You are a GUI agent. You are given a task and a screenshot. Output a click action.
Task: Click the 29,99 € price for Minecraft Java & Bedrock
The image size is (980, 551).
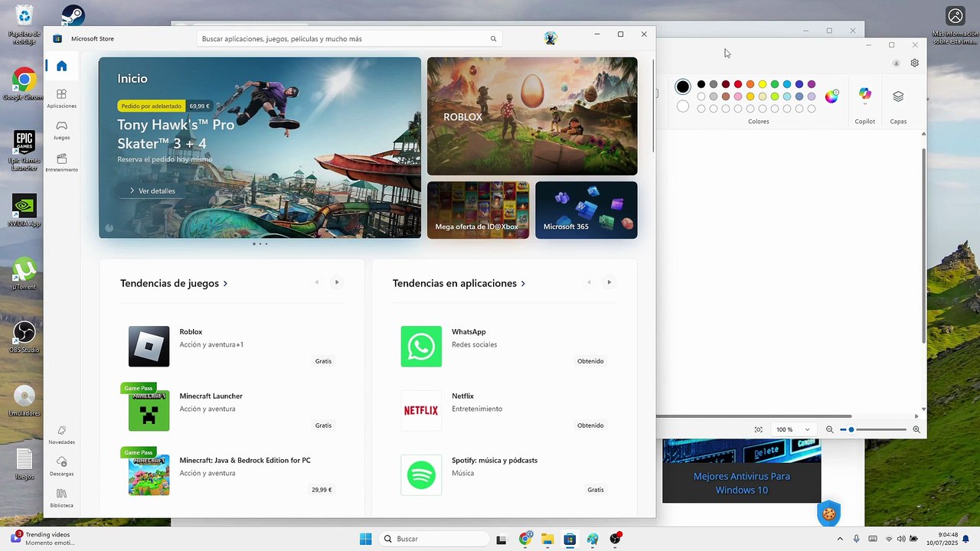coord(322,490)
